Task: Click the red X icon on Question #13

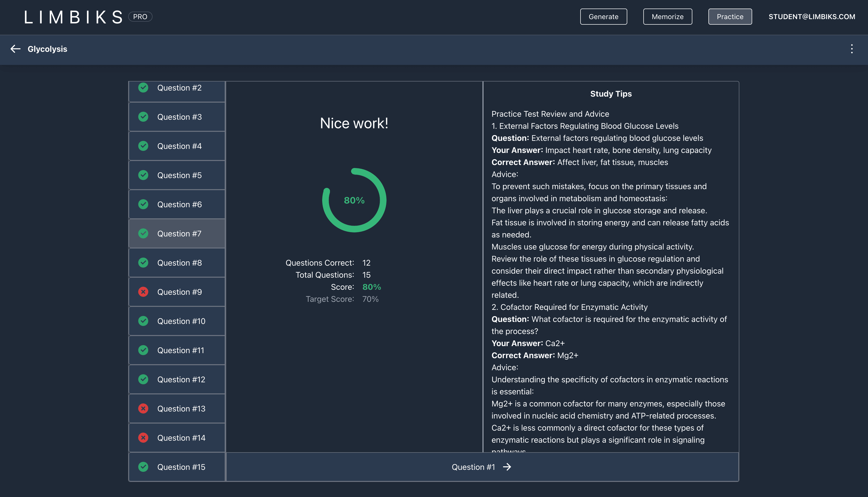Action: [x=143, y=408]
